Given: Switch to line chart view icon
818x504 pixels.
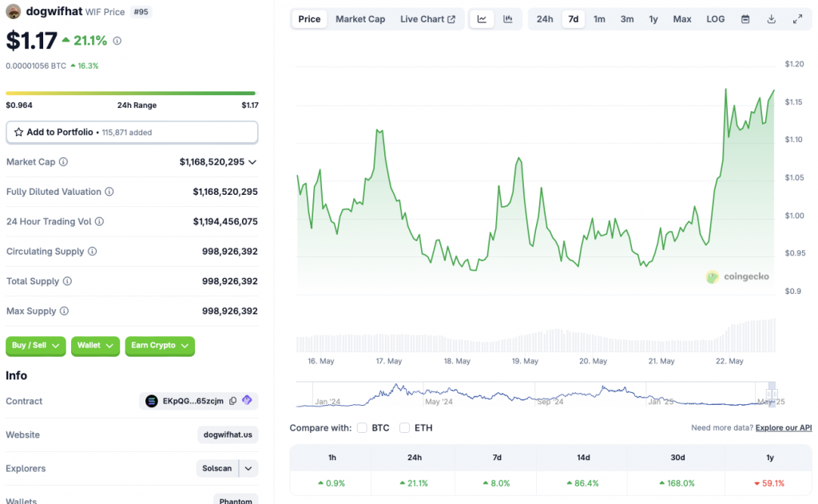Looking at the screenshot, I should tap(482, 19).
